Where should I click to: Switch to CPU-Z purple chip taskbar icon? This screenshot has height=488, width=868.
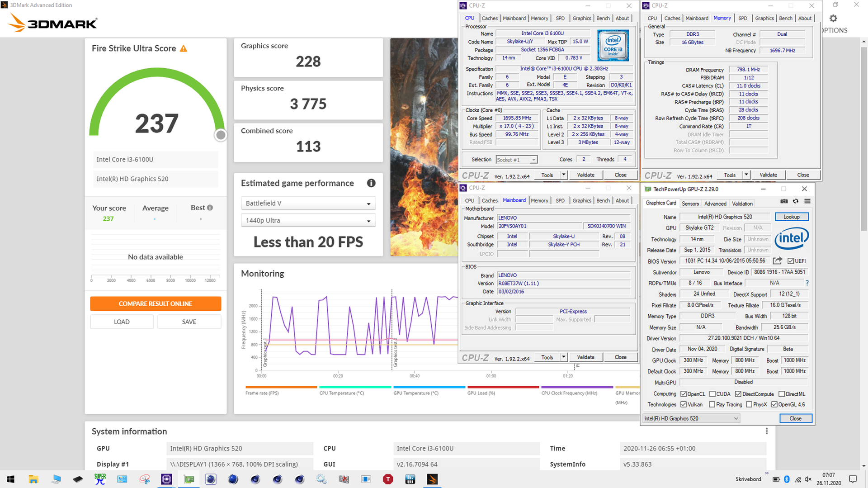(166, 479)
